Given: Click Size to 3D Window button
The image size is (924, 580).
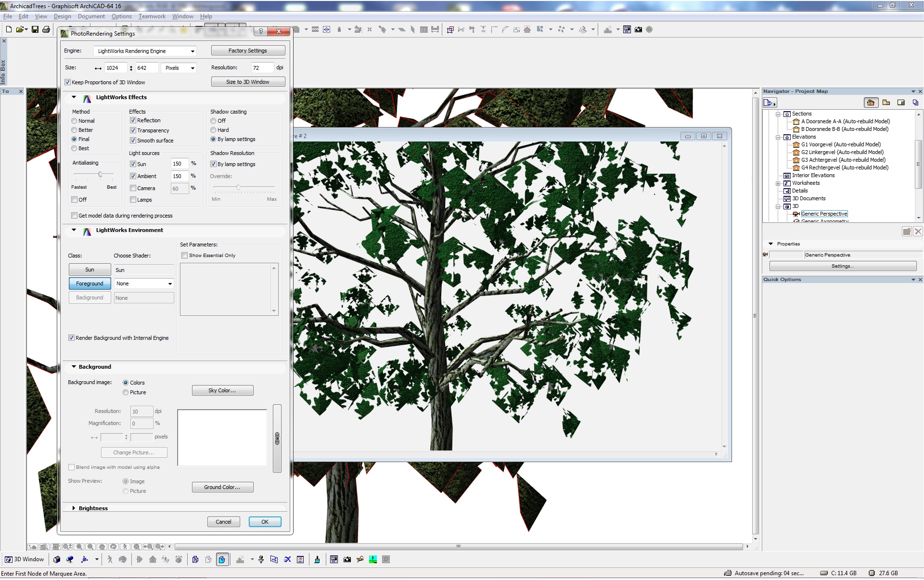Looking at the screenshot, I should click(x=248, y=82).
